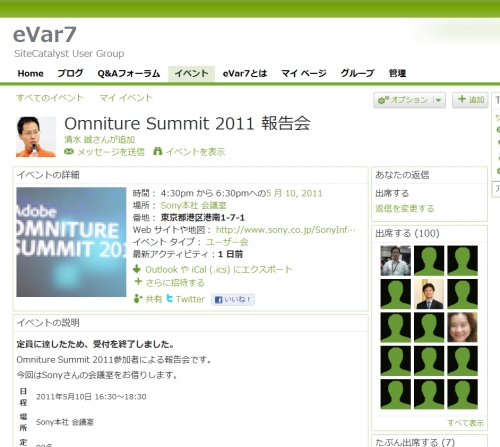Click すべて表示 under the attendee list
This screenshot has height=447, width=500.
tap(465, 423)
